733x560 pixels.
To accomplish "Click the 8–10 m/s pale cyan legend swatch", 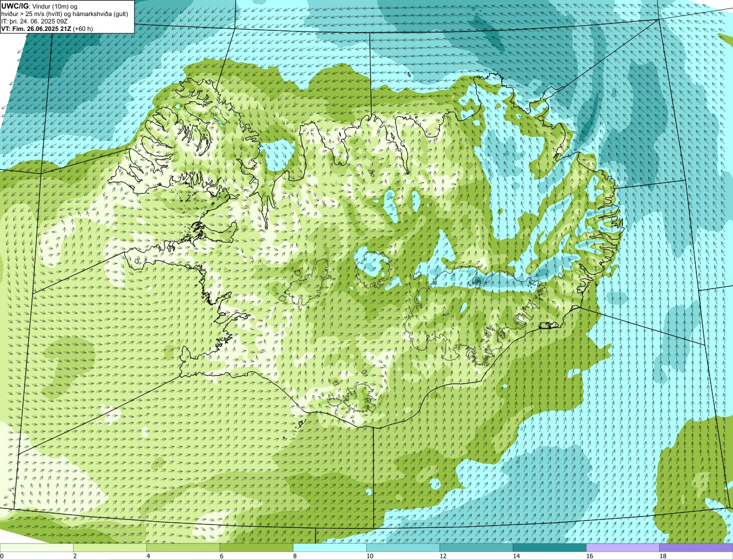I will (x=330, y=547).
